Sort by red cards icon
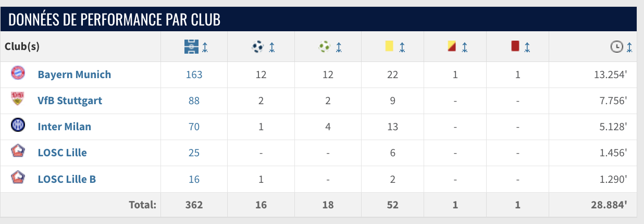644x224 pixels. click(515, 47)
